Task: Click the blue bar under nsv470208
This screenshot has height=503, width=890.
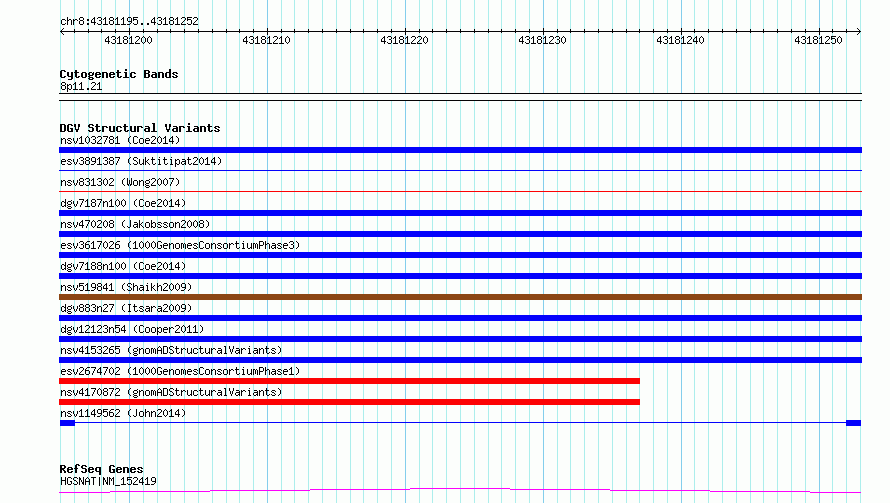Action: tap(460, 234)
